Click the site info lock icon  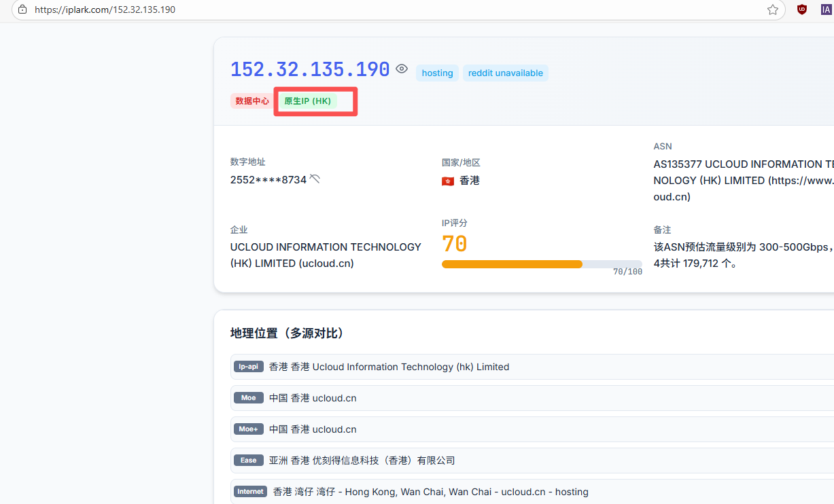point(22,10)
